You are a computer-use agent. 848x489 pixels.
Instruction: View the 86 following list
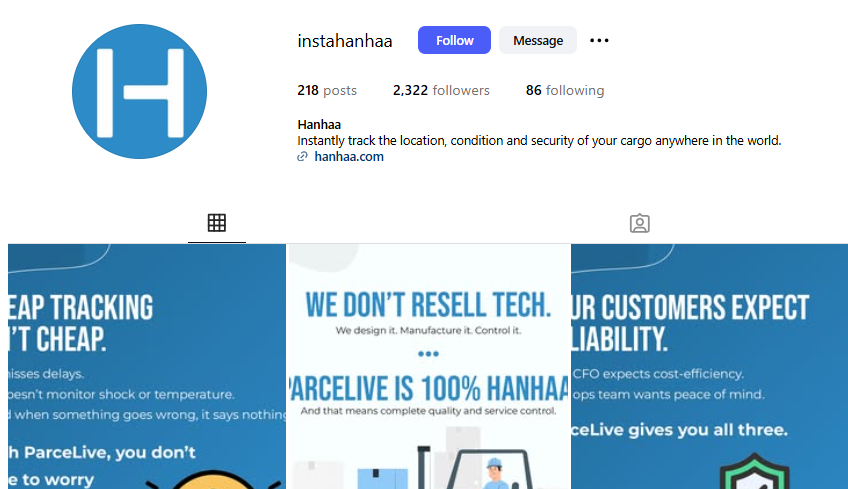click(x=565, y=90)
